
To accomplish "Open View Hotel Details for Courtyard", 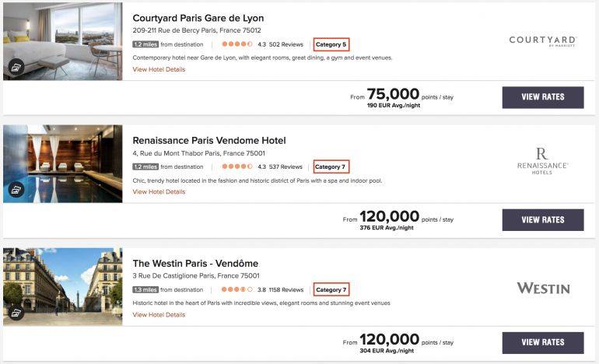I will click(159, 69).
